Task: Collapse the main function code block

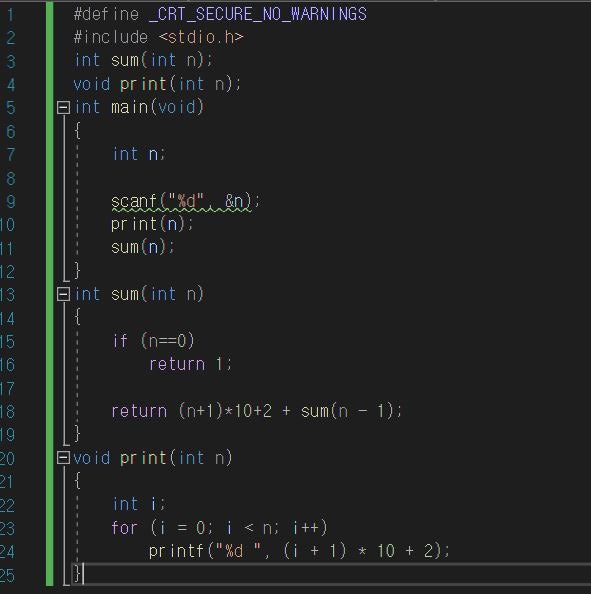Action: coord(63,108)
